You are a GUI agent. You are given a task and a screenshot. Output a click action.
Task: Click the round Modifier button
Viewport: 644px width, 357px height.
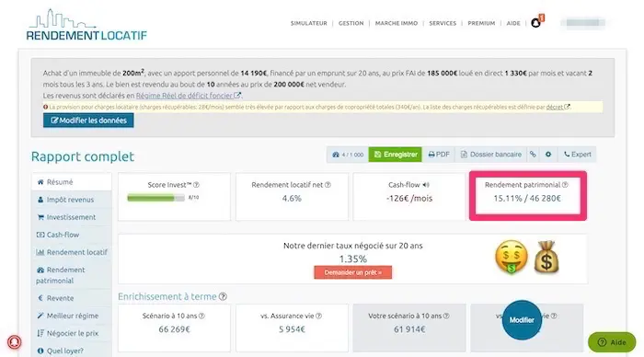pos(522,320)
